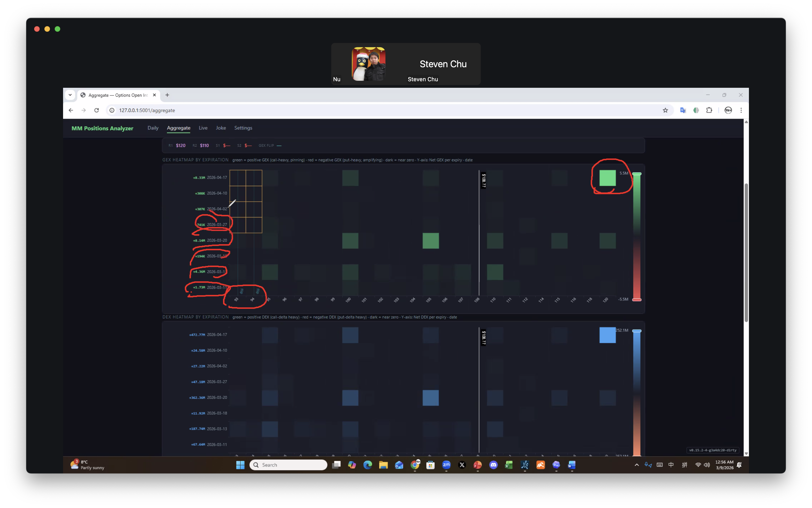Open the Live tab
812x508 pixels.
point(203,128)
